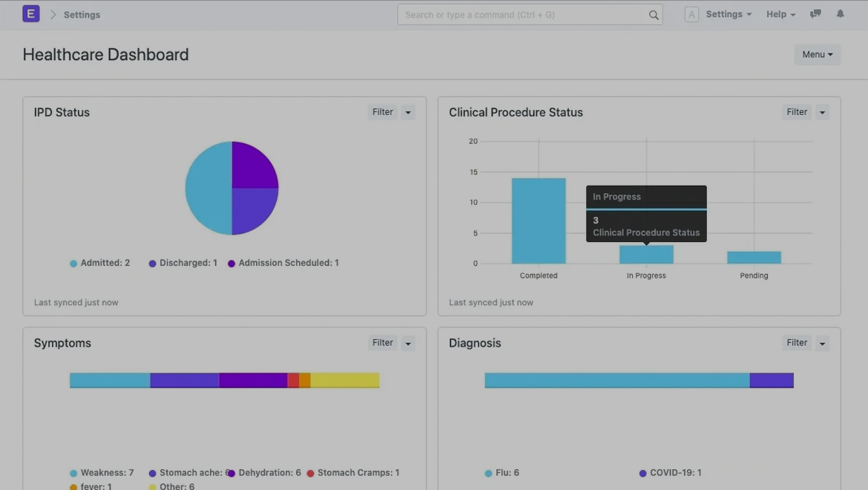This screenshot has width=868, height=490.
Task: Expand the Diagnosis chart options arrow
Action: (822, 344)
